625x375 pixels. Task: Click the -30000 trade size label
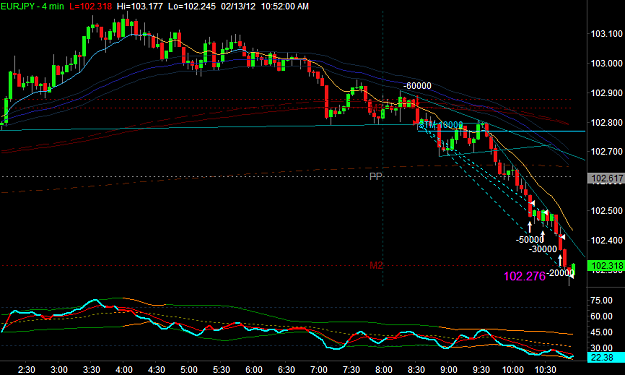543,249
